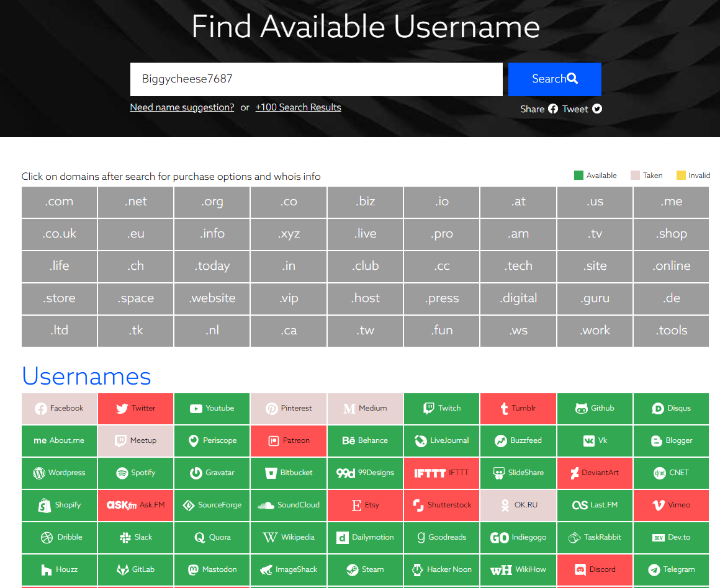This screenshot has width=720, height=588.
Task: Open the Facebook username tile
Action: click(x=59, y=409)
